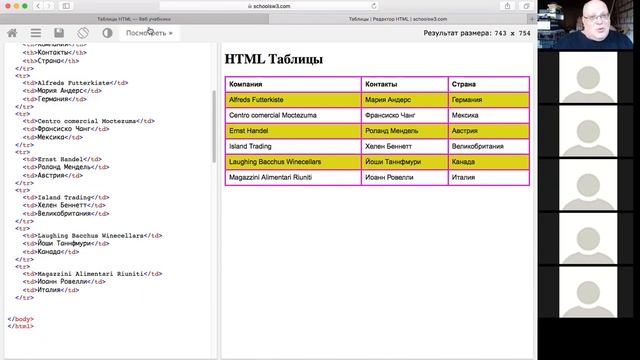
Task: Place cursor on the closing html tag
Action: pyautogui.click(x=21, y=326)
